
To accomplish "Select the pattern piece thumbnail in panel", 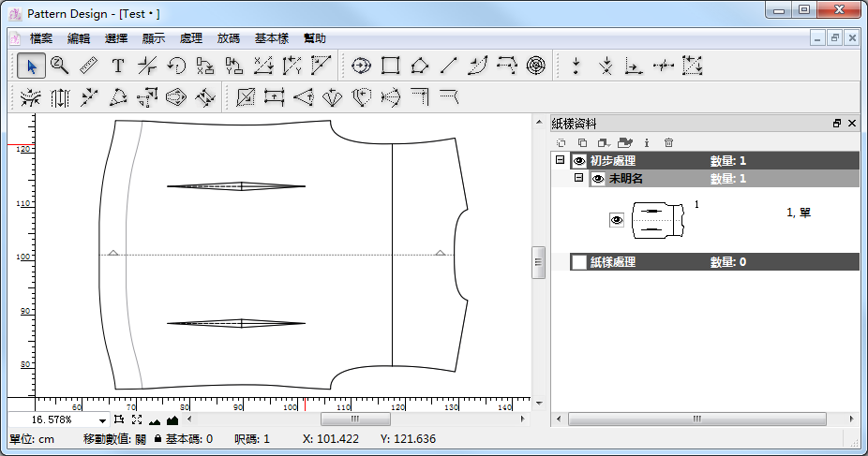I will click(660, 219).
